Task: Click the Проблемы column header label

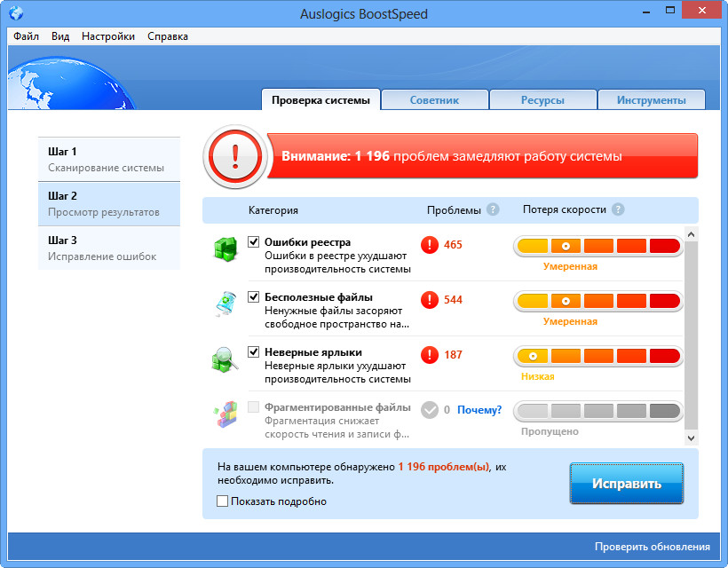Action: [x=454, y=210]
